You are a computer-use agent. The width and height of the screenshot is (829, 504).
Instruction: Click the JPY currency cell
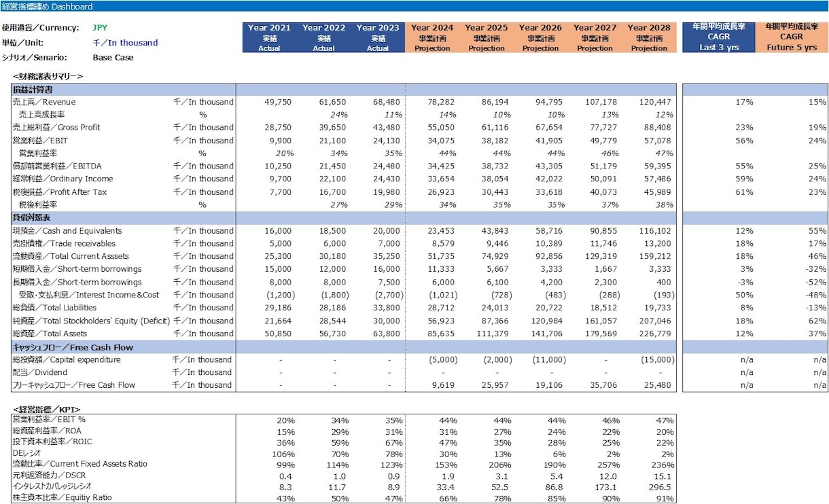(101, 29)
